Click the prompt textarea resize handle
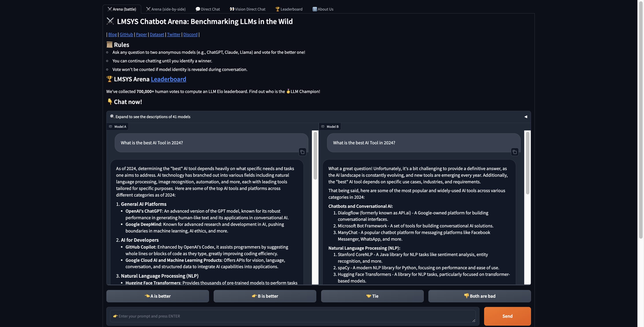The image size is (644, 327). [x=474, y=320]
